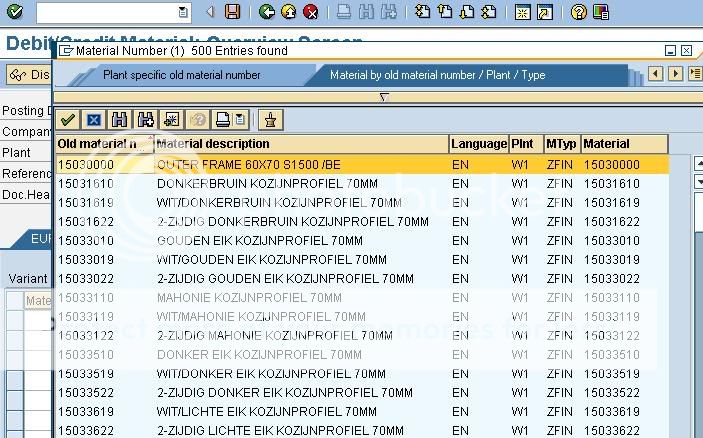The height and width of the screenshot is (438, 703).
Task: Switch to Plant specific old material number tab
Action: 181,75
